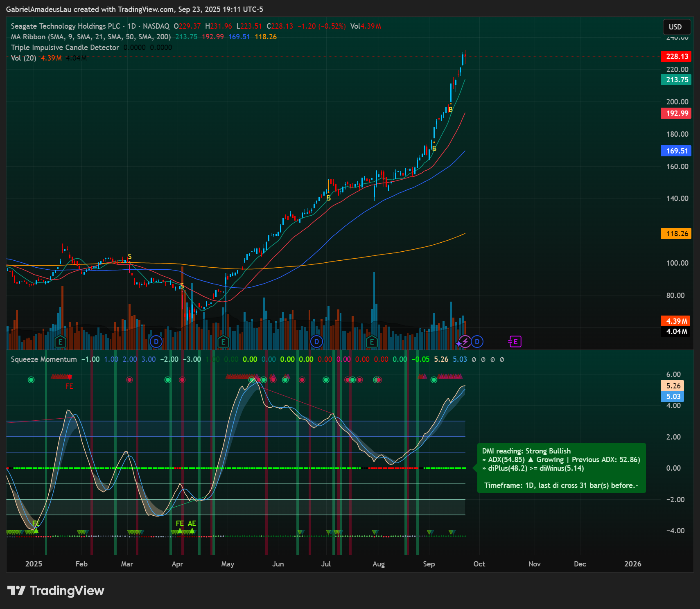Image resolution: width=700 pixels, height=609 pixels.
Task: Click the TradingView logo
Action: point(56,591)
